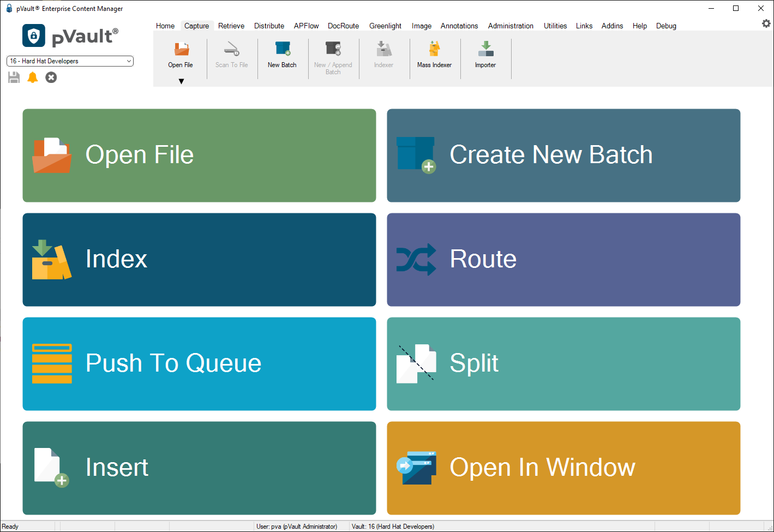
Task: Open the Greenlight tab
Action: 385,26
